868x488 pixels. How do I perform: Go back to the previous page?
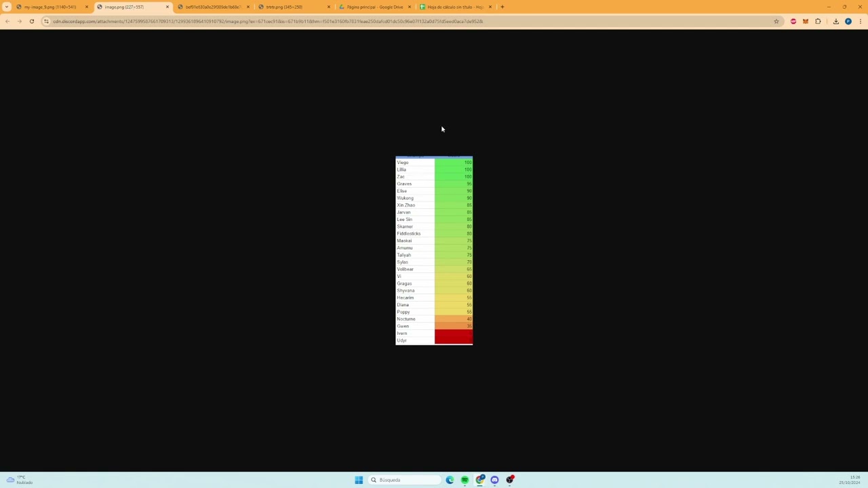coord(7,21)
